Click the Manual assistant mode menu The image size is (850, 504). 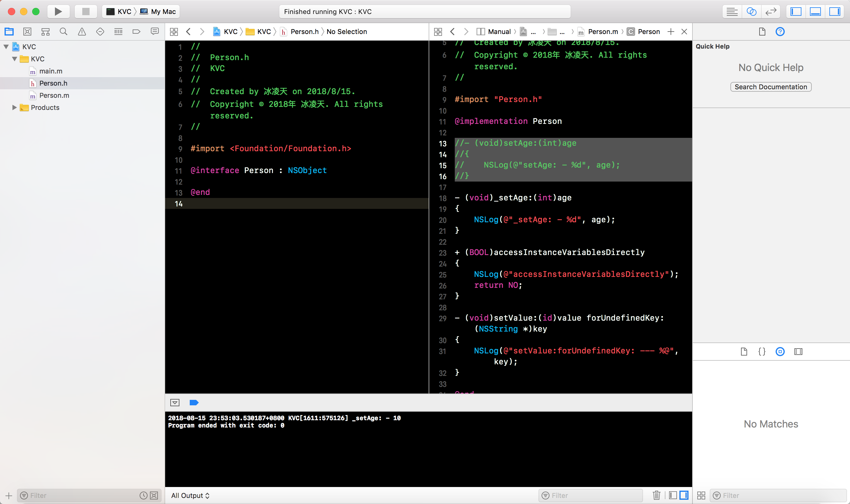[498, 32]
